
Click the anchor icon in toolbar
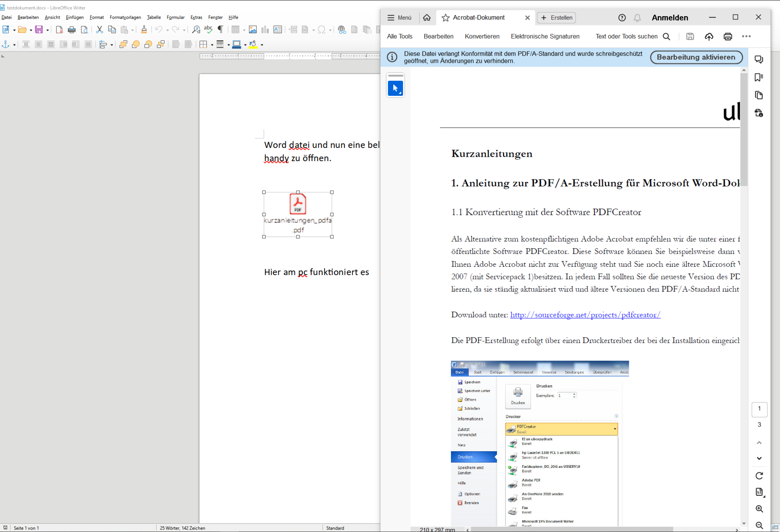click(6, 44)
